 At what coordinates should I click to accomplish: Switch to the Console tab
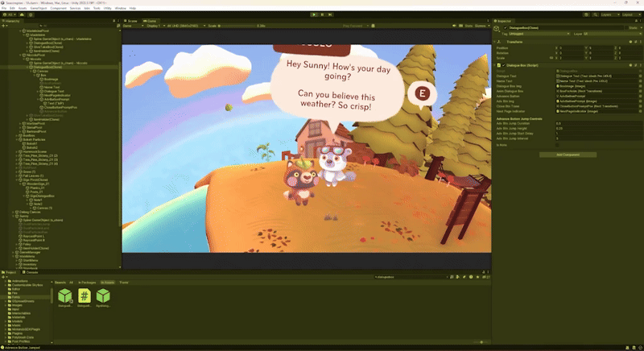pyautogui.click(x=31, y=272)
